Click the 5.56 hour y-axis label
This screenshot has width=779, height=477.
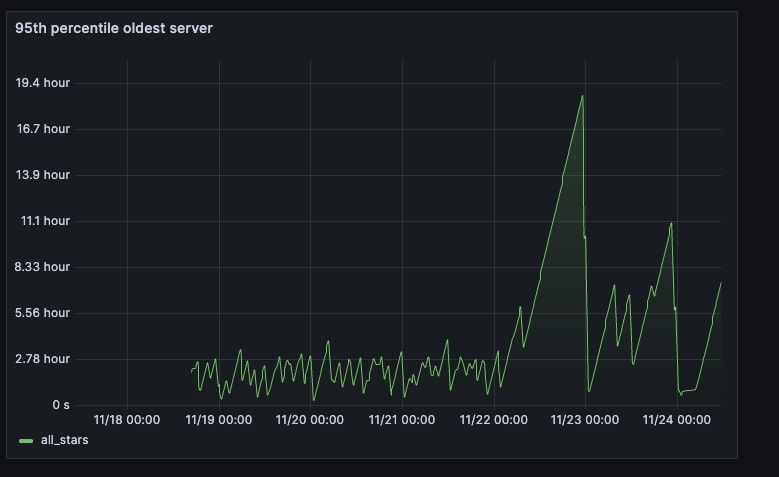point(43,313)
